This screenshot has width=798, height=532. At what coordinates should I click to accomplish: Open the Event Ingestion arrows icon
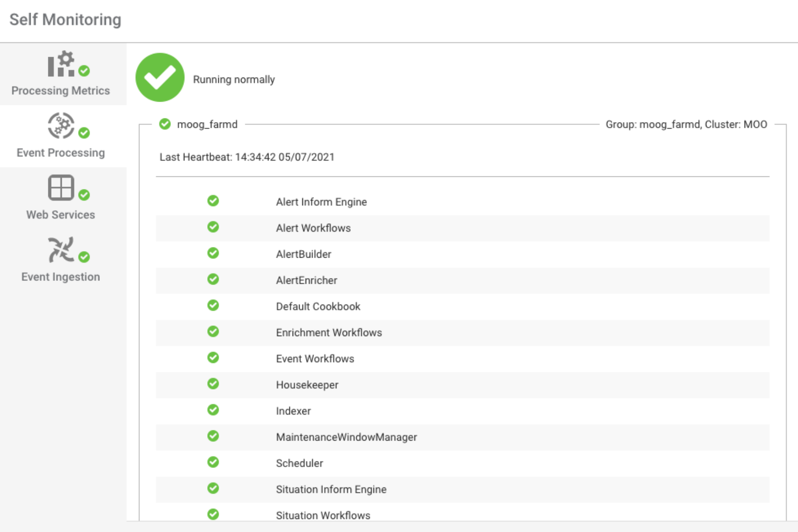61,250
